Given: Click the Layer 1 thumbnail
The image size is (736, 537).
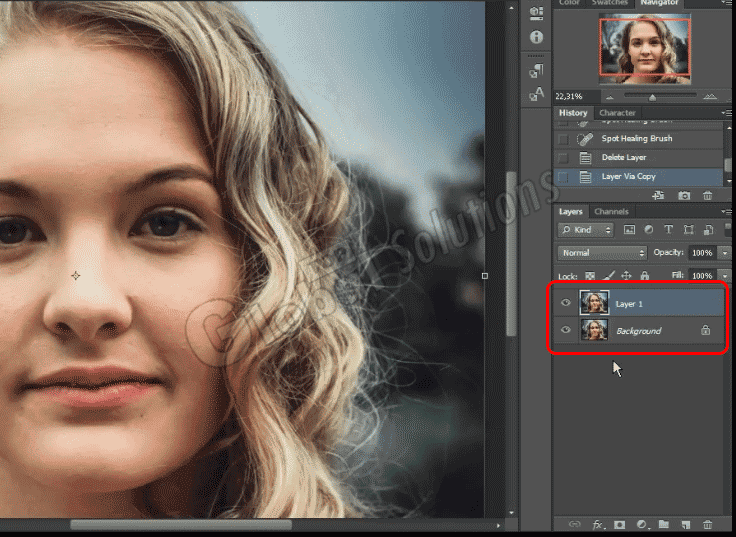Looking at the screenshot, I should pos(594,303).
